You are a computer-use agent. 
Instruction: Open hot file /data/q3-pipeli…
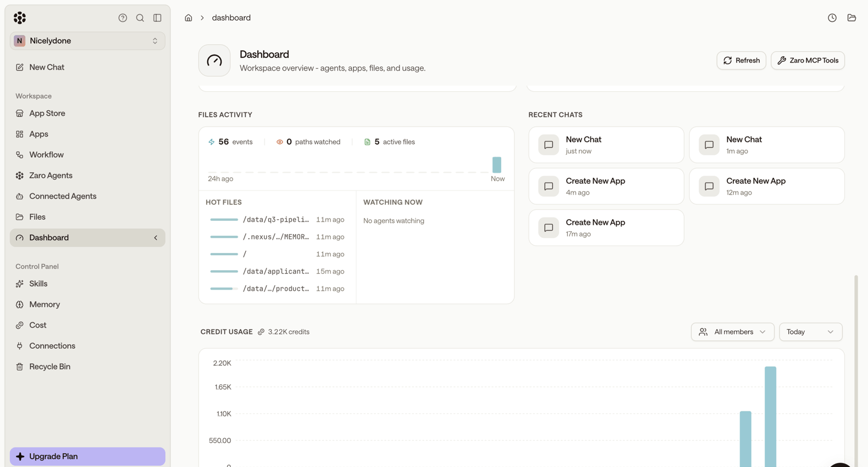277,220
